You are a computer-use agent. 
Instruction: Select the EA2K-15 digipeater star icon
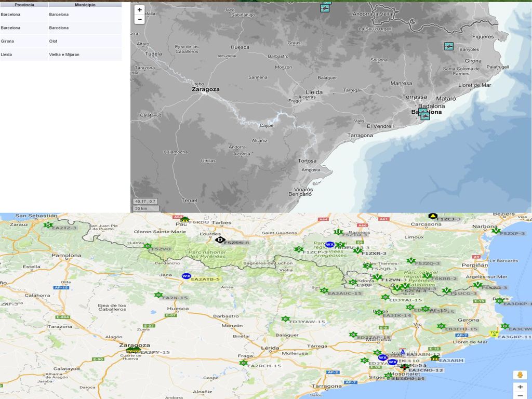(x=158, y=295)
